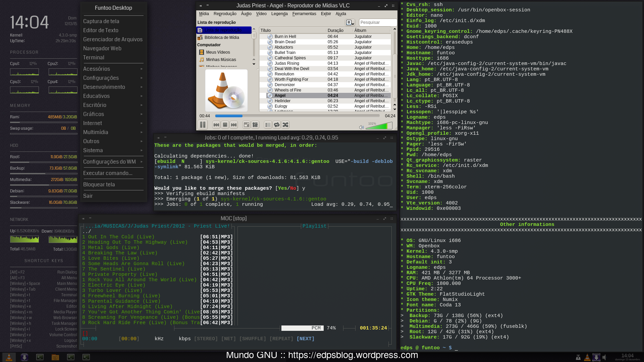Open VLC extended settings equalizer button
Image resolution: width=644 pixels, height=362 pixels.
pos(255,125)
